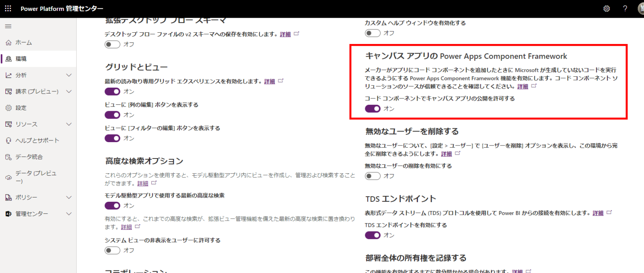Open 設定 in sidebar
Viewport: 644px width, 273px height.
pyautogui.click(x=38, y=108)
